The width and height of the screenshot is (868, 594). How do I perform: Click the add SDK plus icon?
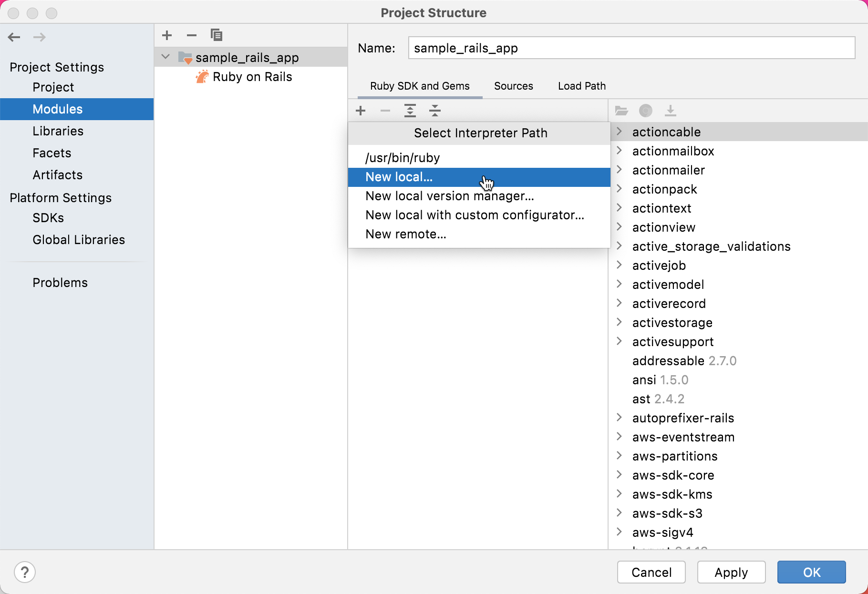pyautogui.click(x=361, y=111)
